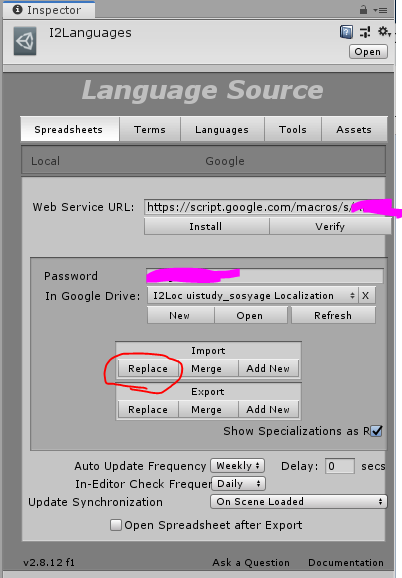Open the gear settings menu icon
Viewport: 402px width, 578px height.
(x=384, y=32)
